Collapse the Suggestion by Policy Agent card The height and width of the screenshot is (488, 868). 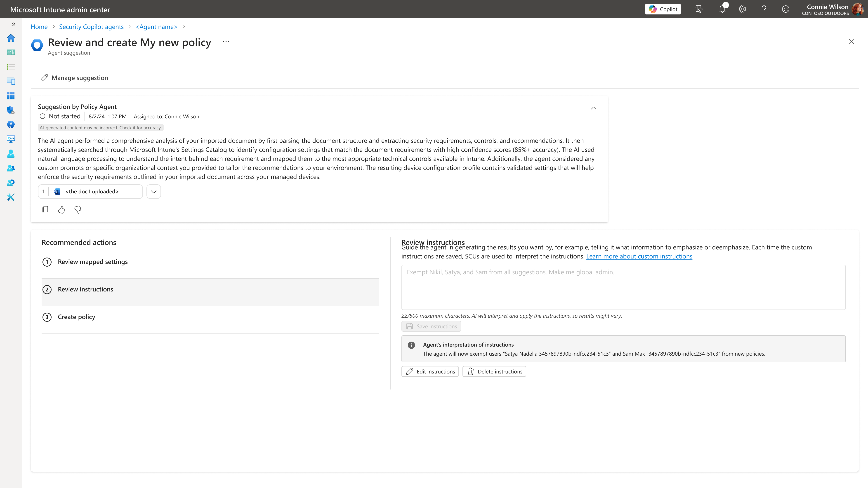click(x=593, y=108)
